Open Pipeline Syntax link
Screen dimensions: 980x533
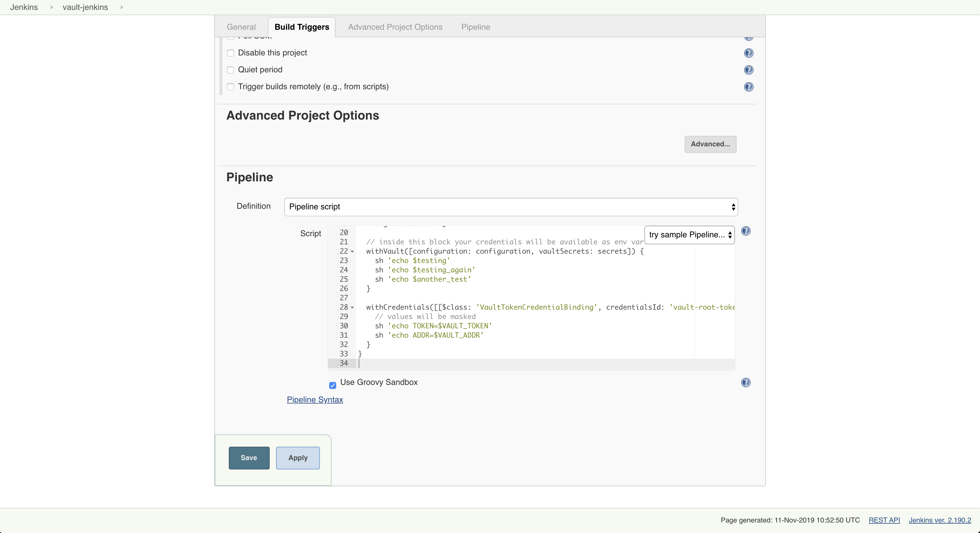click(315, 399)
